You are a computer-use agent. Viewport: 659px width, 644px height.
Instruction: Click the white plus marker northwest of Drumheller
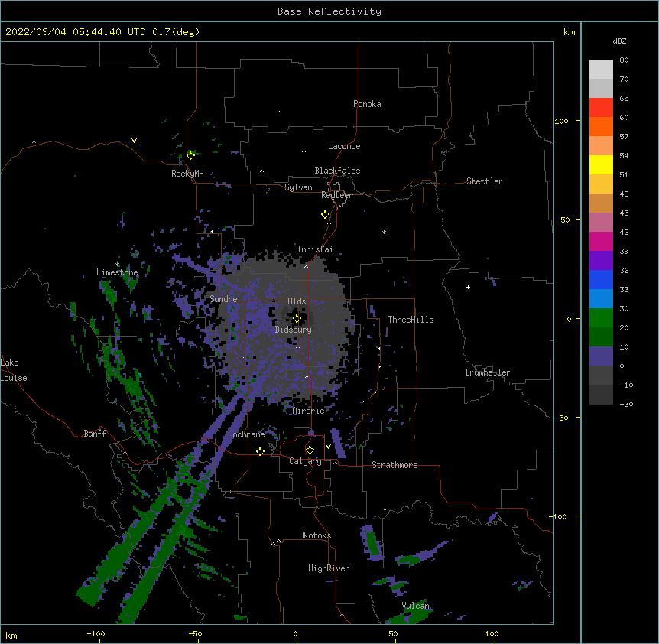pyautogui.click(x=468, y=287)
